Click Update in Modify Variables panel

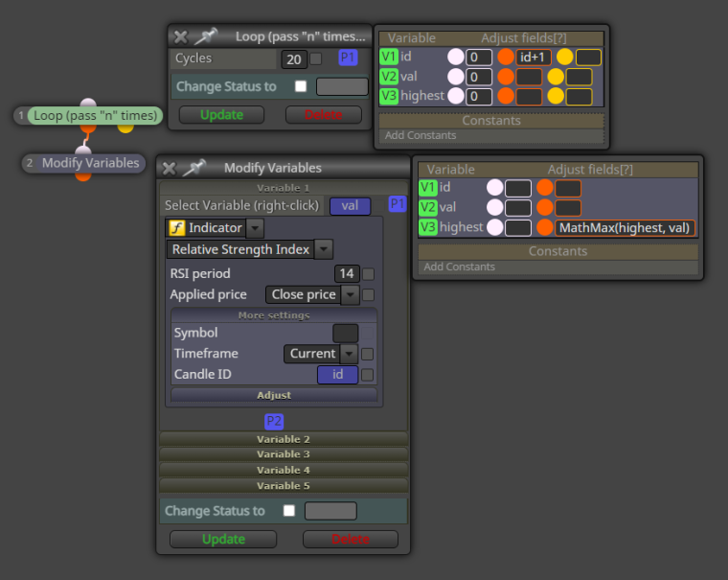[x=223, y=539]
